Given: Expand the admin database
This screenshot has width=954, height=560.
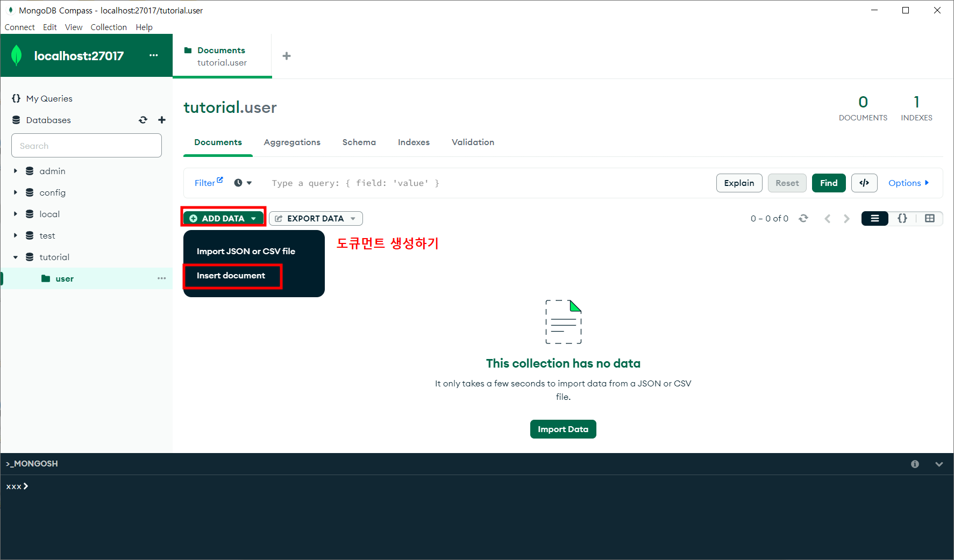Looking at the screenshot, I should [16, 171].
